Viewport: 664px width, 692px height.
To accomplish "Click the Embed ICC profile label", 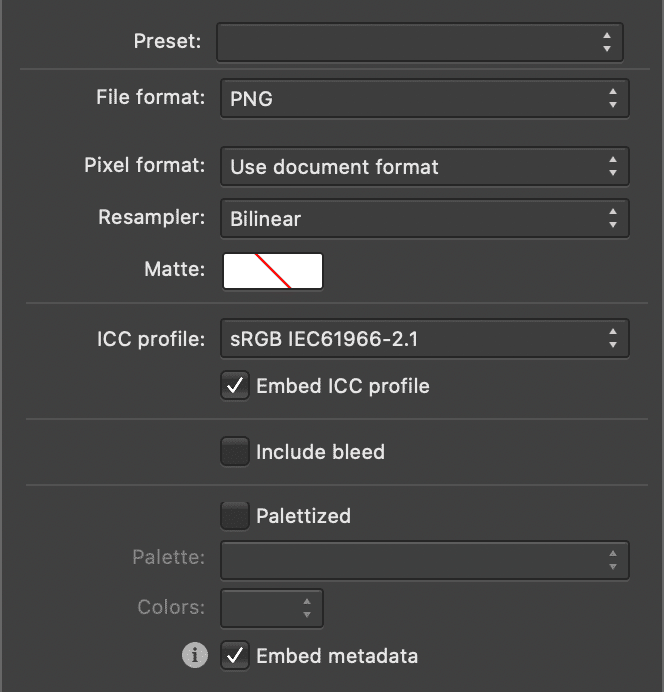I will pyautogui.click(x=343, y=386).
